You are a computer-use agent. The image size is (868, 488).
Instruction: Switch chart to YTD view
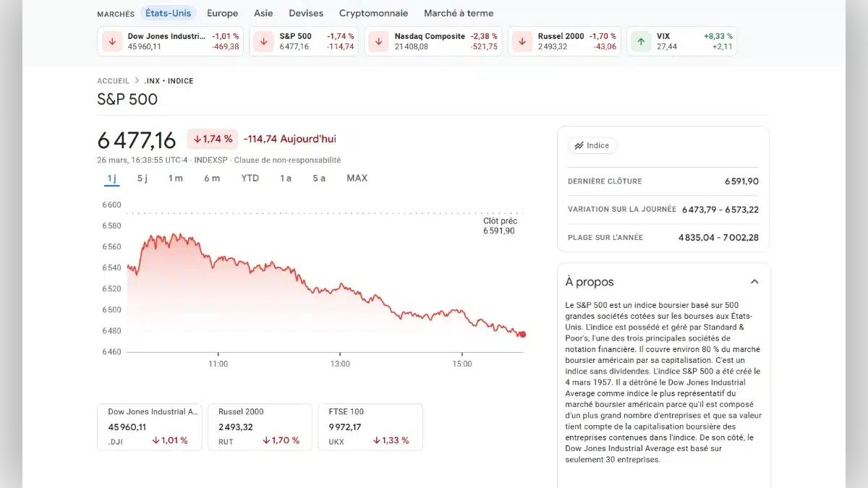tap(250, 178)
